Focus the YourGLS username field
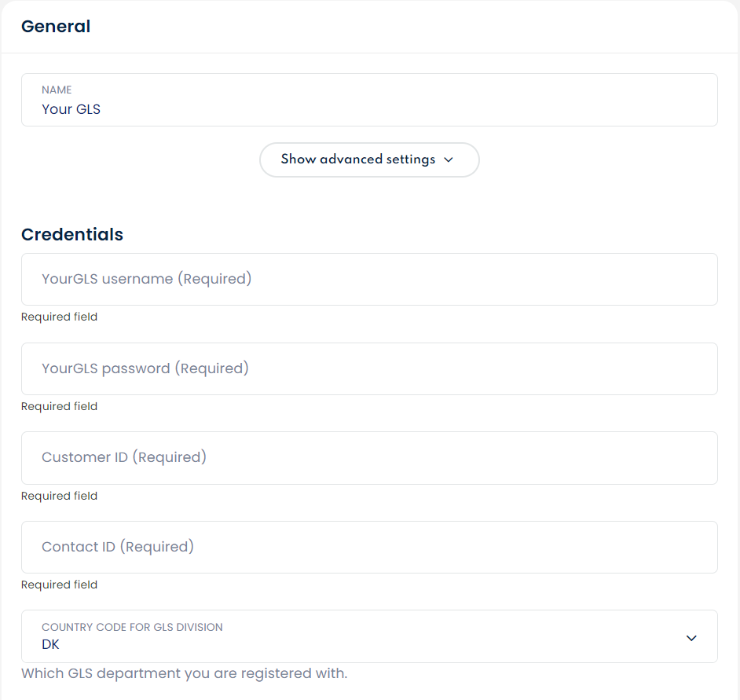Screen dimensions: 740x700 [x=369, y=279]
